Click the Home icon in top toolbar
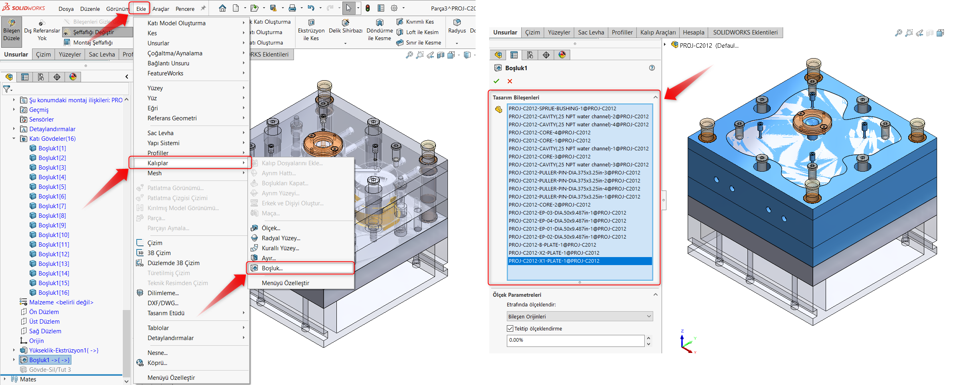This screenshot has width=980, height=385. [223, 8]
